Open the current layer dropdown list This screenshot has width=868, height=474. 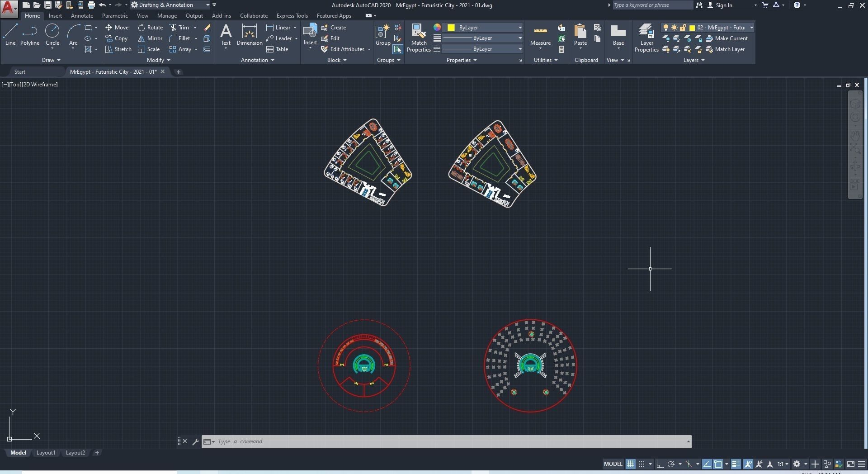708,28
